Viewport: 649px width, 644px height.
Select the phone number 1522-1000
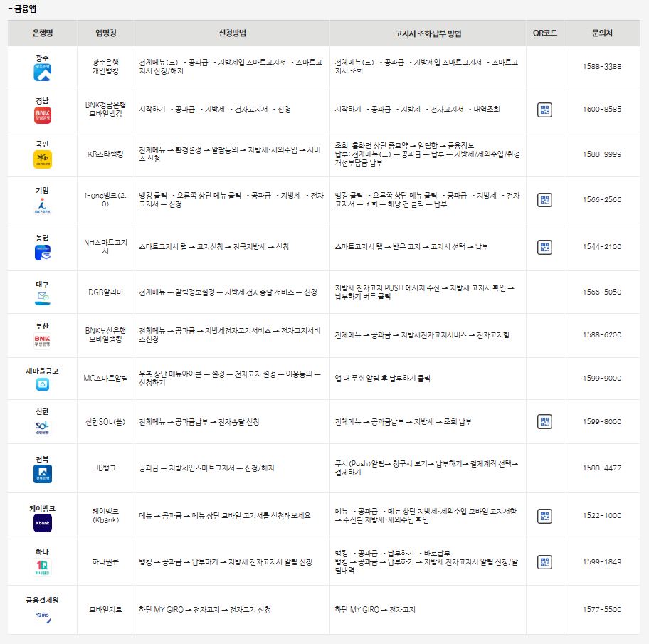click(602, 516)
